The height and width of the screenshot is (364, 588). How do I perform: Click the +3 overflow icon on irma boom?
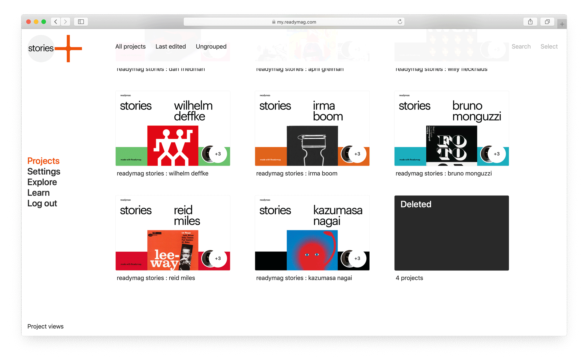tap(357, 154)
